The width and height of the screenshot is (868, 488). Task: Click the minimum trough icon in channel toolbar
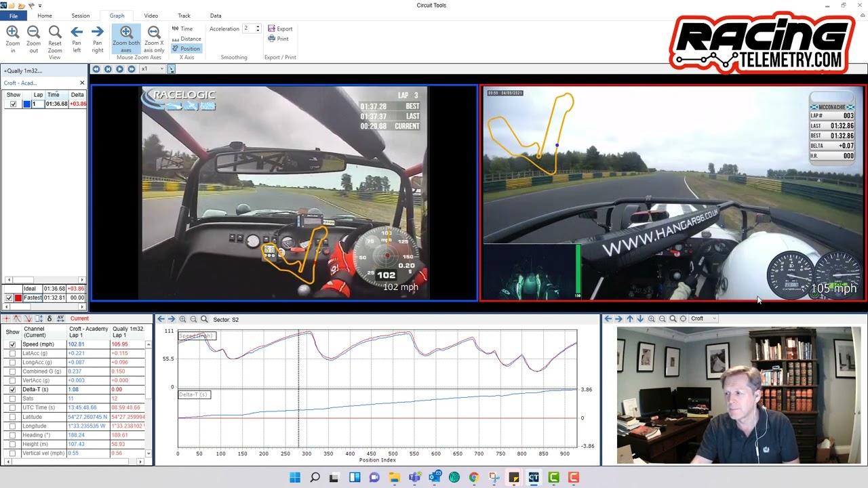click(x=28, y=319)
